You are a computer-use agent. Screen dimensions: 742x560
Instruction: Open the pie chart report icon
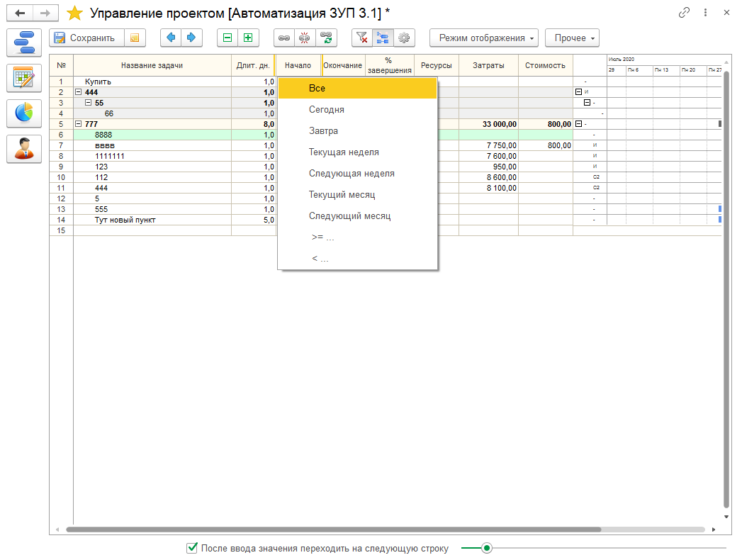click(23, 113)
